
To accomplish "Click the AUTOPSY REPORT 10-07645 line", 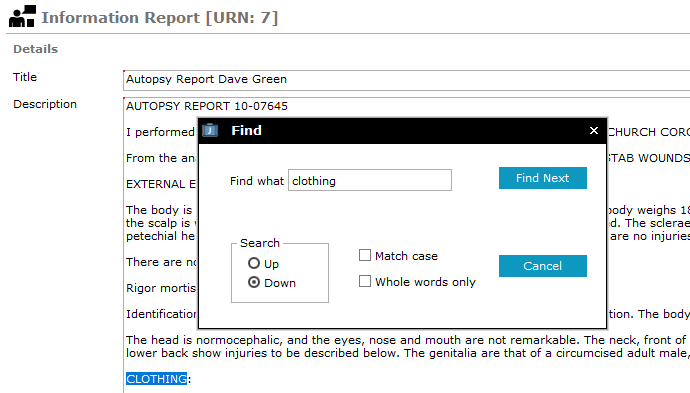I will [207, 107].
